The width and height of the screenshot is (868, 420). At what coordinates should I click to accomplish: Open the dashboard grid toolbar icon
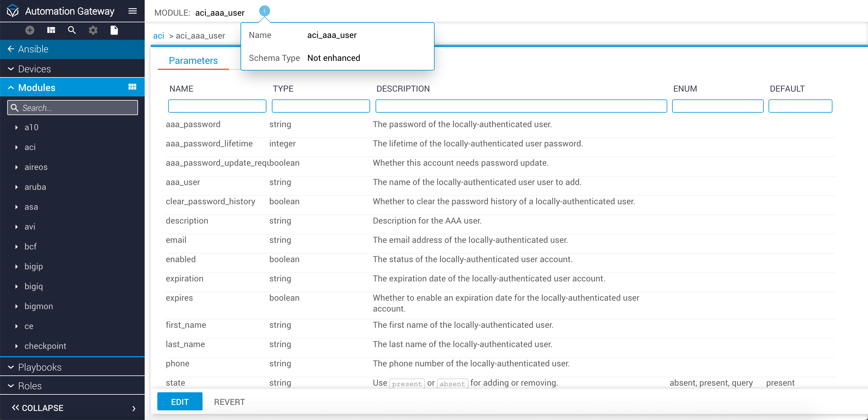[51, 30]
